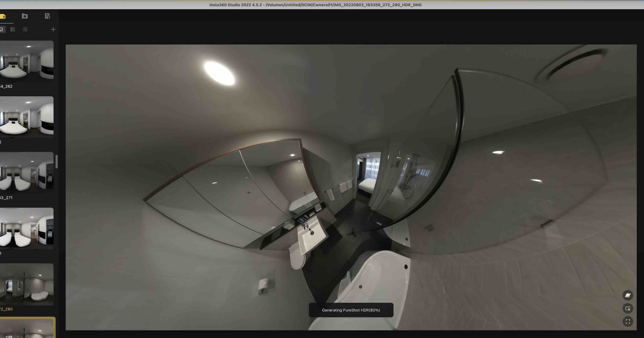Viewport: 644px width, 338px height.
Task: Switch to large thumbnail view
Action: 2,30
